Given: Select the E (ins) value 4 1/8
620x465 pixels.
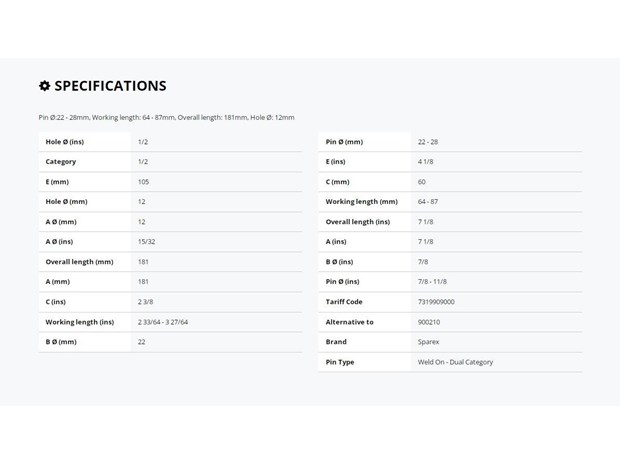Looking at the screenshot, I should (425, 162).
